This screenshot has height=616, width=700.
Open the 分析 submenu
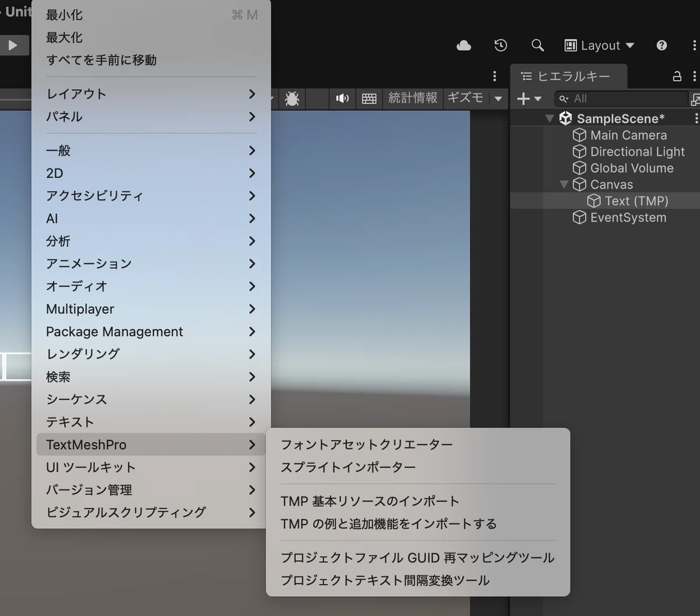pyautogui.click(x=152, y=241)
